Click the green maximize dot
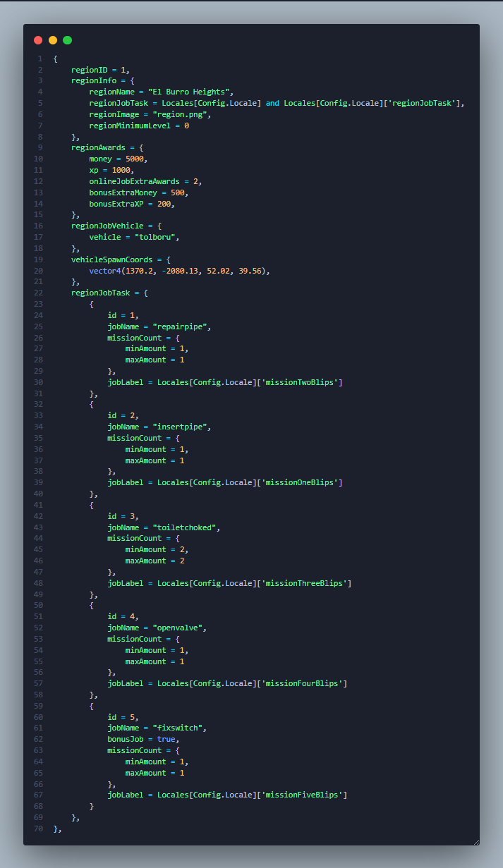 pyautogui.click(x=68, y=40)
